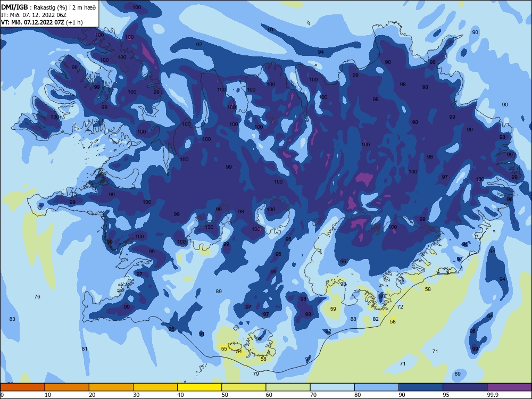Click the pale yellow 50–60 legend swatch
Screen dimensions: 532x399
(244, 387)
